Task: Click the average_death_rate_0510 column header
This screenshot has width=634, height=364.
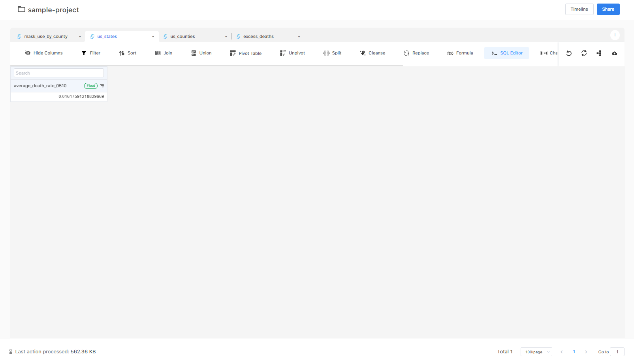Action: point(59,86)
